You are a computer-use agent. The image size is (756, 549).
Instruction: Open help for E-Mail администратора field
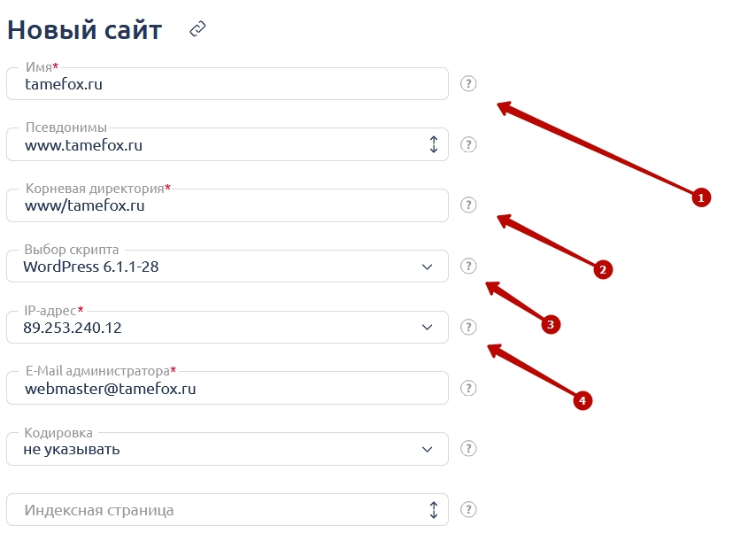468,388
